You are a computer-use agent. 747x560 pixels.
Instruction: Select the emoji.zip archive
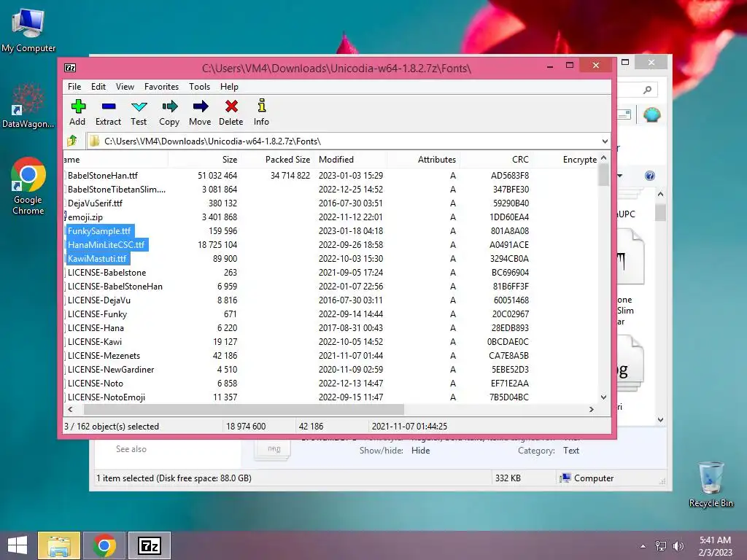85,217
